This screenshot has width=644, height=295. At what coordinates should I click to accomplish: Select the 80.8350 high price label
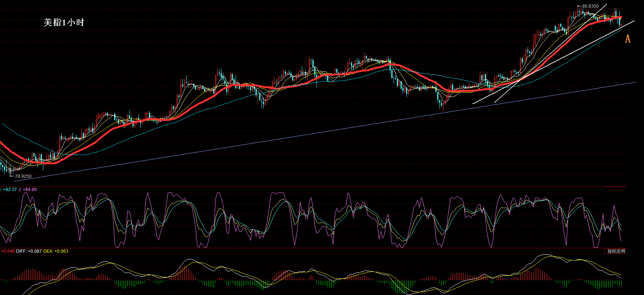click(590, 6)
